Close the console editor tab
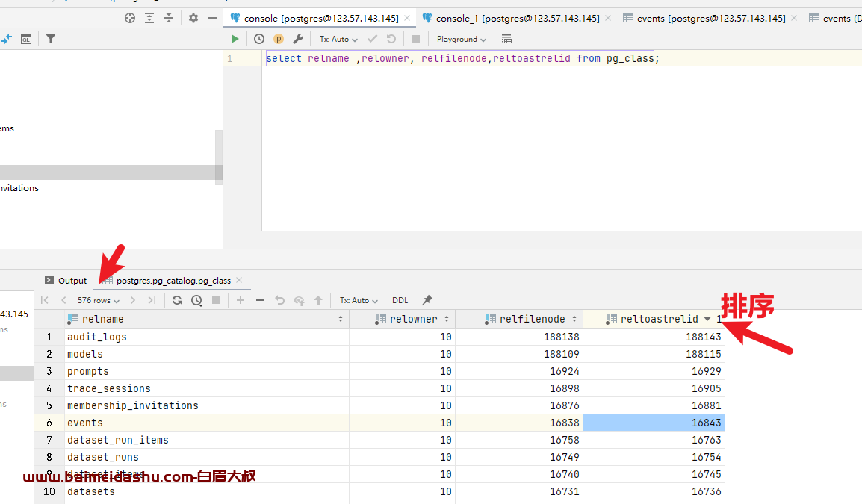This screenshot has height=504, width=862. coord(407,18)
